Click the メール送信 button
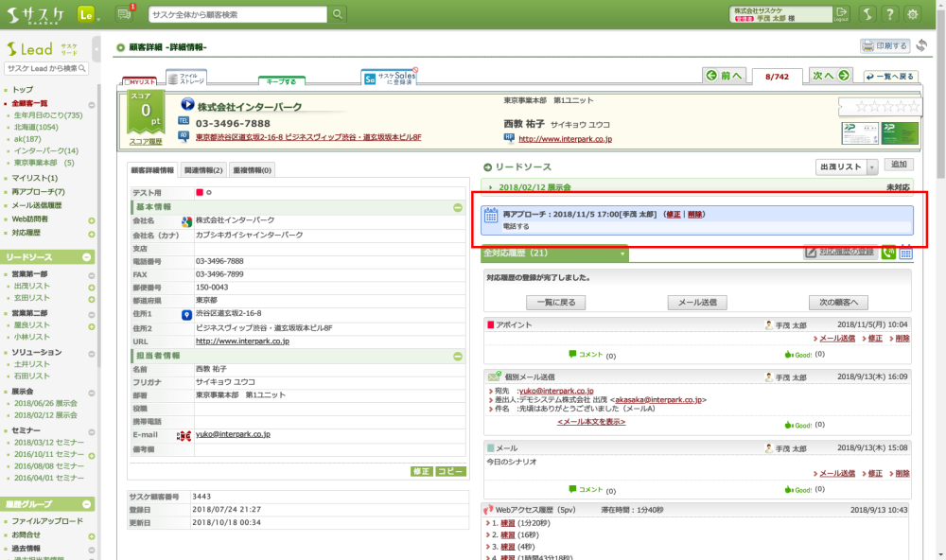946x560 pixels. [x=696, y=303]
